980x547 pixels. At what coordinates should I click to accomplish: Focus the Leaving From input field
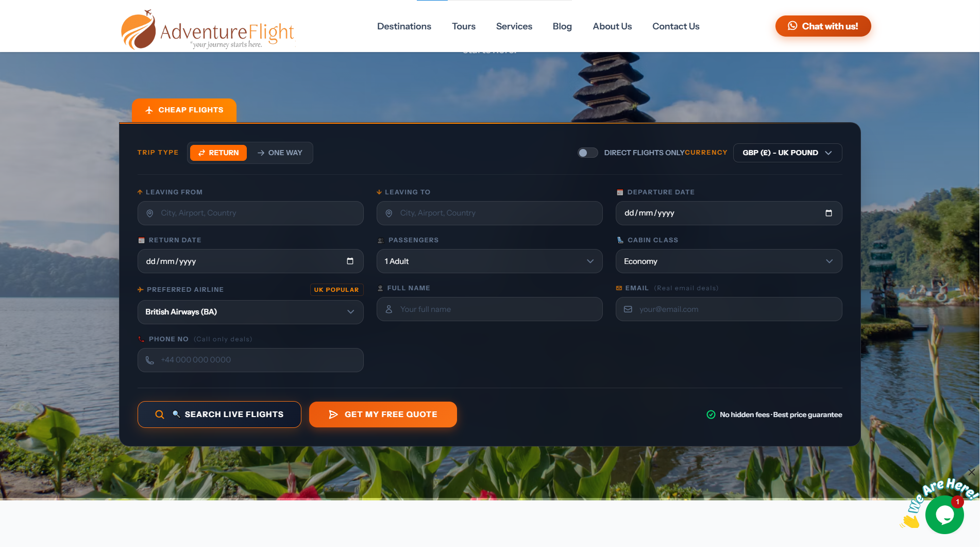point(250,213)
